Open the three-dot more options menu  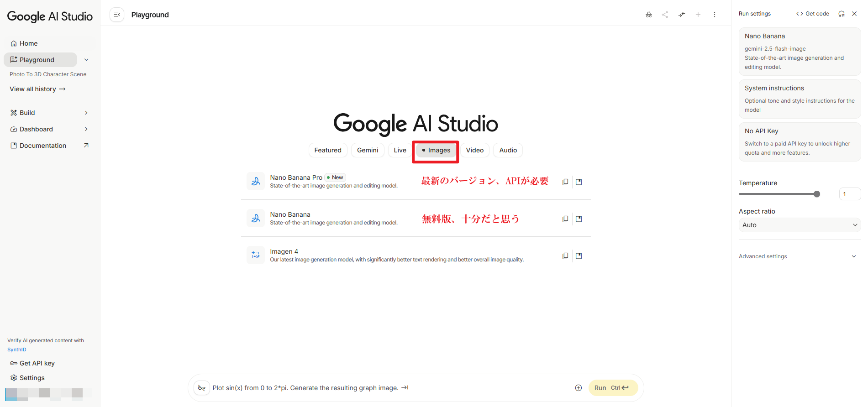coord(715,15)
